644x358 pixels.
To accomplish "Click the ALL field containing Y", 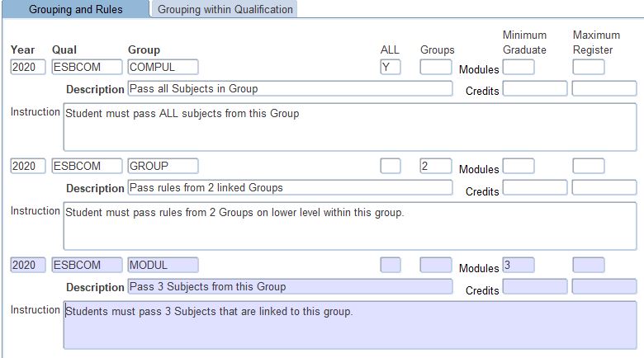I will point(390,68).
